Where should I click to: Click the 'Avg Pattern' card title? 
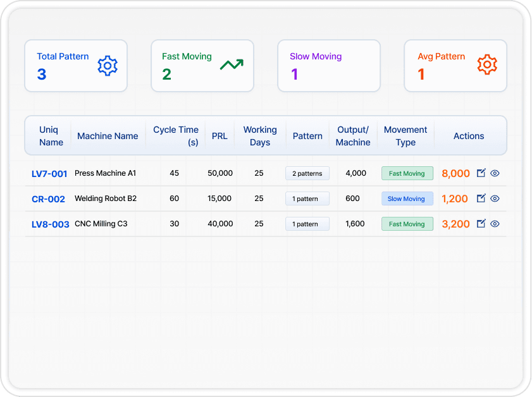441,56
